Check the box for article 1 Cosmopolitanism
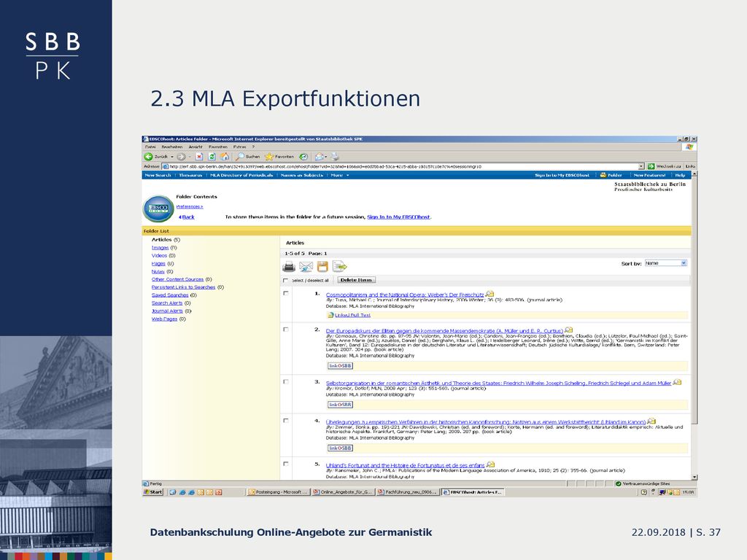The height and width of the screenshot is (560, 747). [x=286, y=293]
